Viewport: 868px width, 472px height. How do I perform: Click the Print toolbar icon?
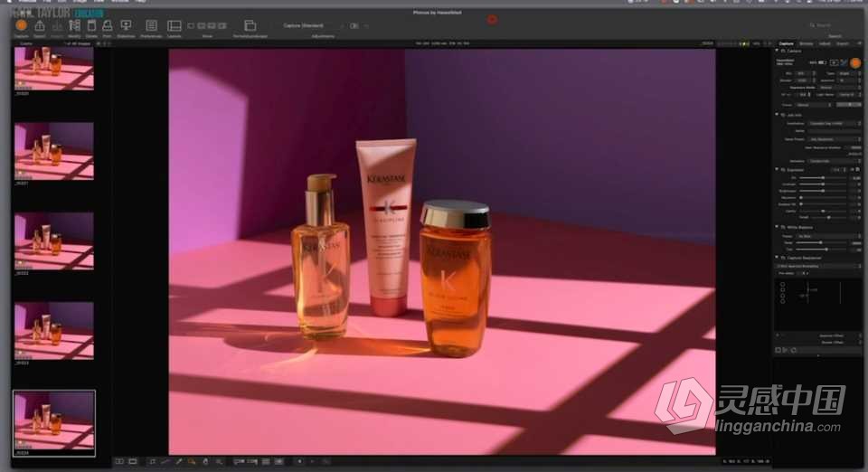[x=108, y=25]
